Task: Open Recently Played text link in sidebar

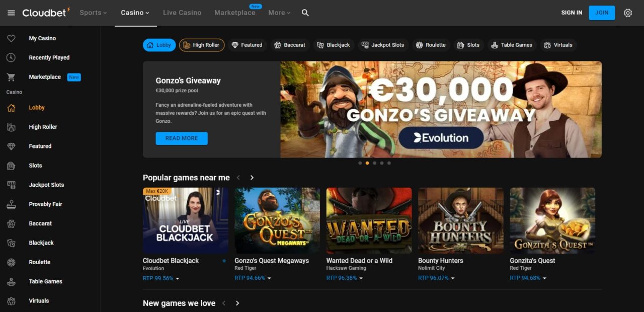Action: [49, 58]
